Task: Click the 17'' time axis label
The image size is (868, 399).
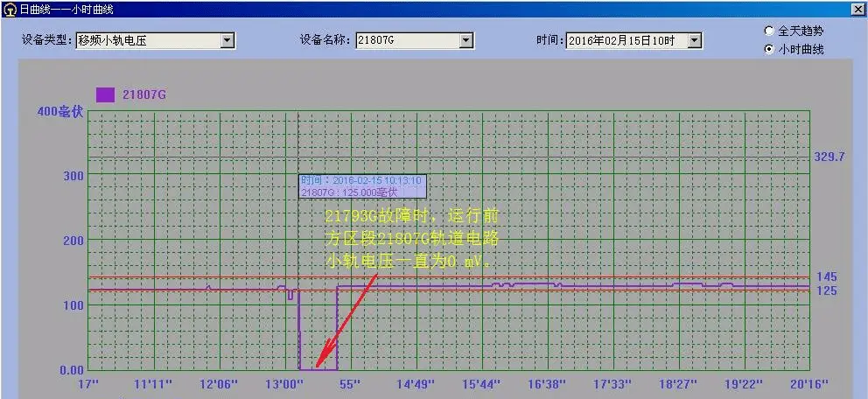Action: tap(88, 384)
